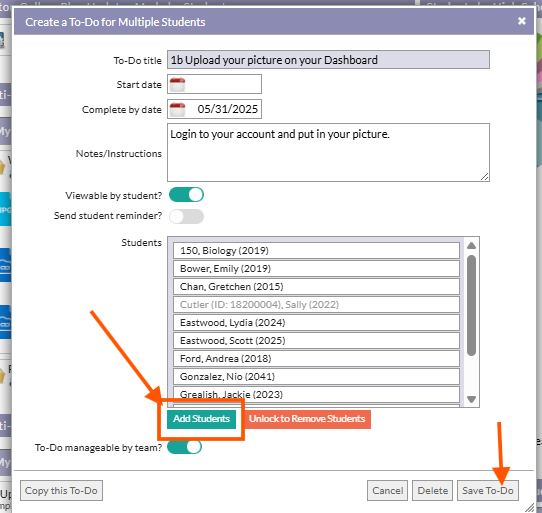This screenshot has height=513, width=542.
Task: Click the Notes/Instructions text area
Action: pyautogui.click(x=328, y=152)
